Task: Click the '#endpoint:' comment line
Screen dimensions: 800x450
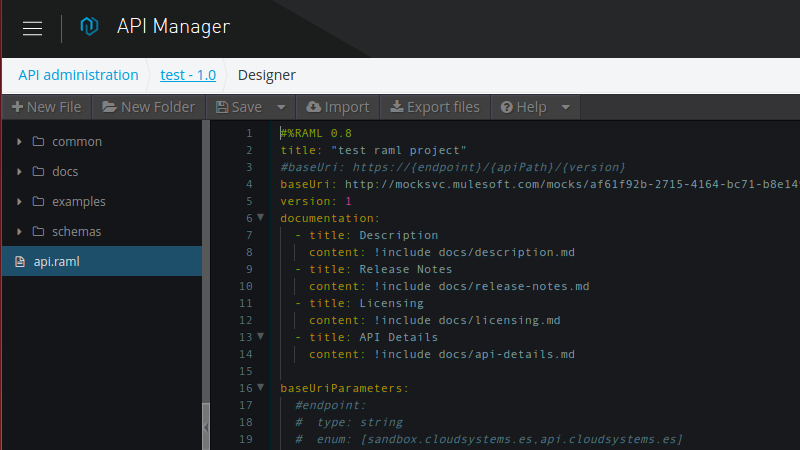Action: [331, 405]
